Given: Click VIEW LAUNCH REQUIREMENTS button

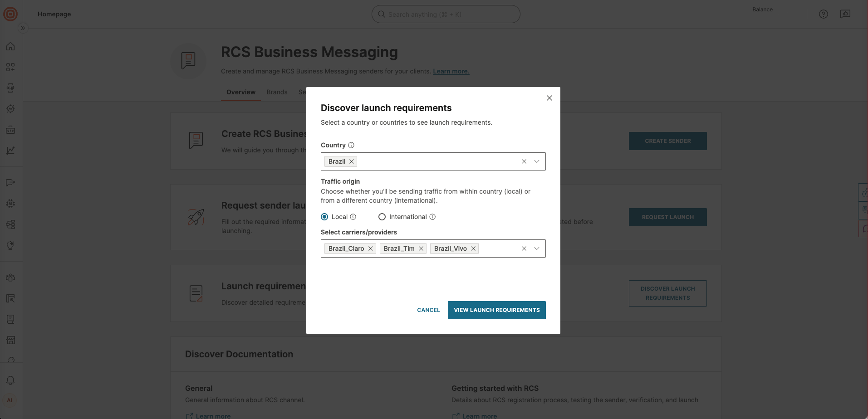Looking at the screenshot, I should coord(496,310).
